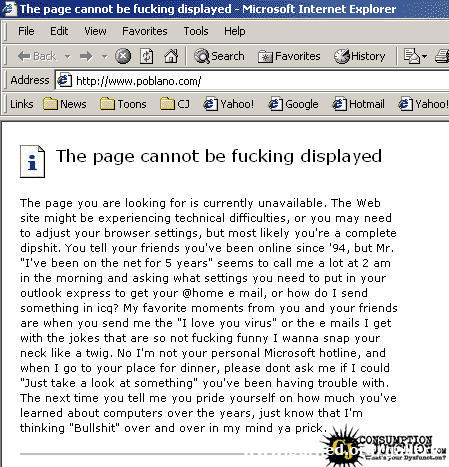
Task: Click the Back arrow button
Action: pyautogui.click(x=37, y=56)
